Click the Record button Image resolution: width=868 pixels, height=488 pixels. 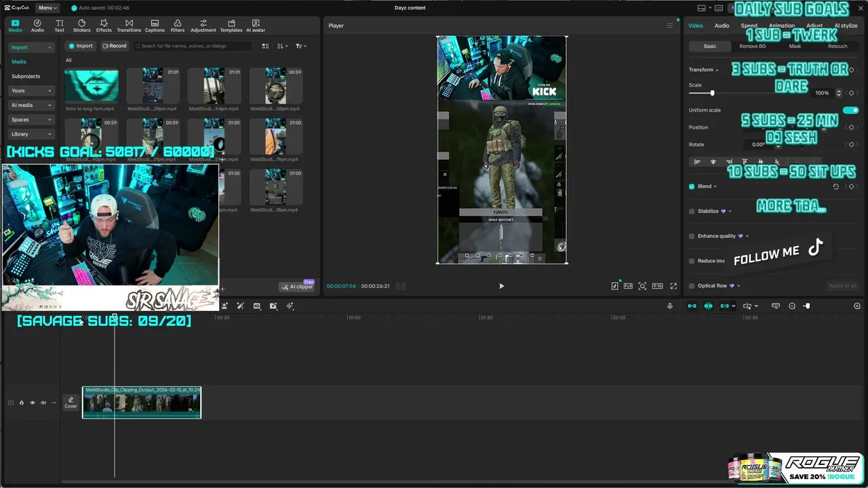[114, 46]
